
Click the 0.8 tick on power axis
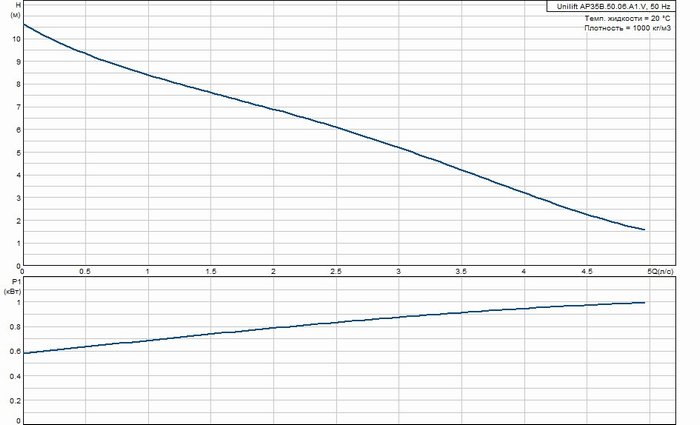(x=15, y=327)
